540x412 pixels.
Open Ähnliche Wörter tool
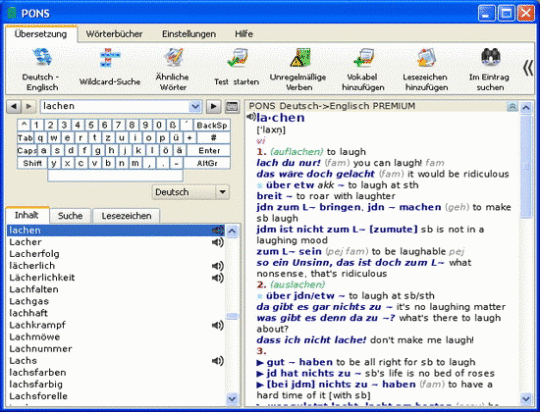173,57
